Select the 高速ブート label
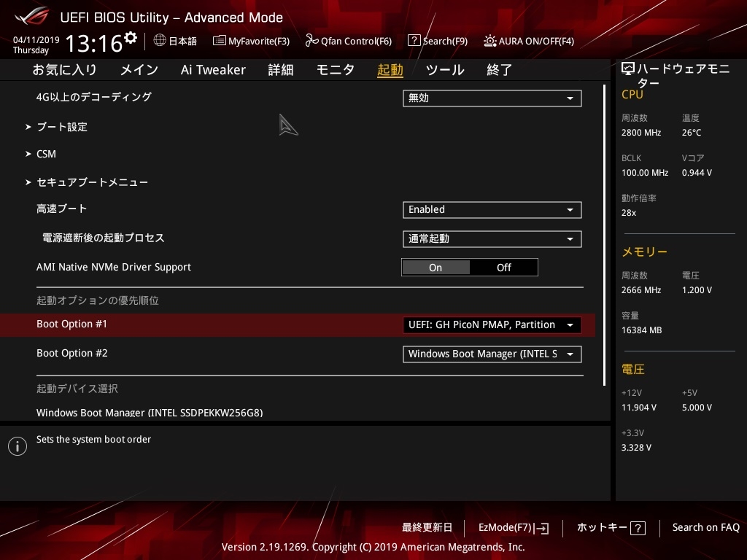747x560 pixels. tap(61, 209)
